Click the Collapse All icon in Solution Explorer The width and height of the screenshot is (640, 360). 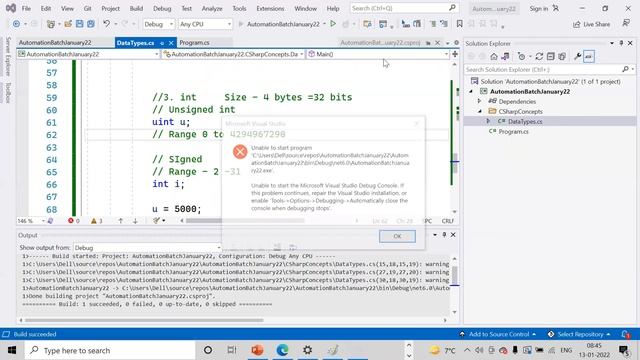click(551, 56)
